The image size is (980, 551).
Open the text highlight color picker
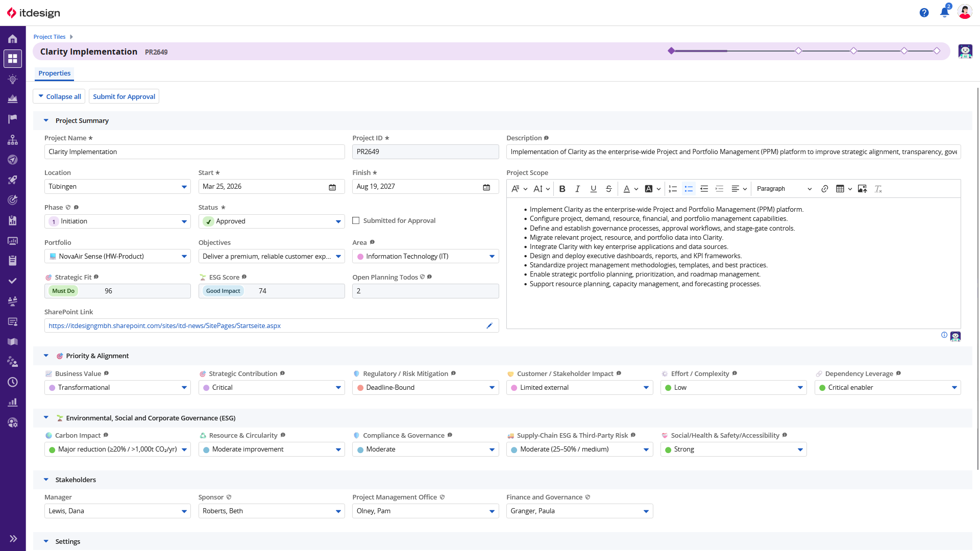[x=652, y=189]
